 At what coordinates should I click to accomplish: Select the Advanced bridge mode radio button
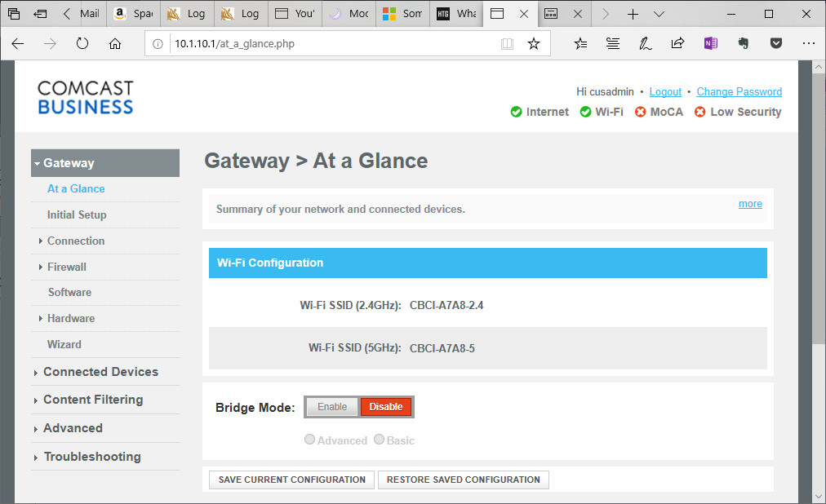click(310, 440)
